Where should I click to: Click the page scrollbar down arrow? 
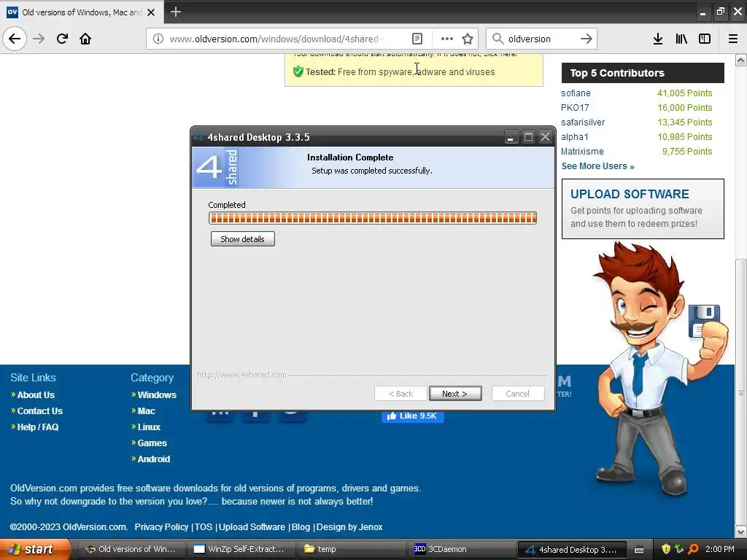click(x=741, y=532)
